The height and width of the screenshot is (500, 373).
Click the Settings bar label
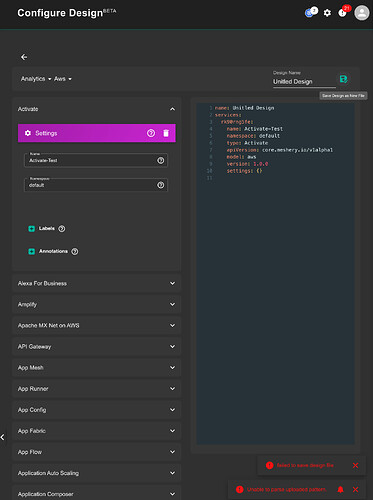tap(46, 133)
